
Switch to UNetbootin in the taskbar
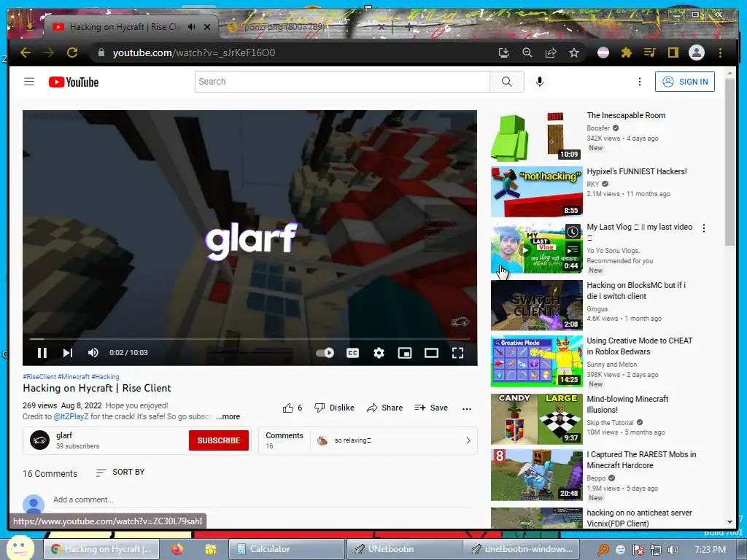(404, 549)
